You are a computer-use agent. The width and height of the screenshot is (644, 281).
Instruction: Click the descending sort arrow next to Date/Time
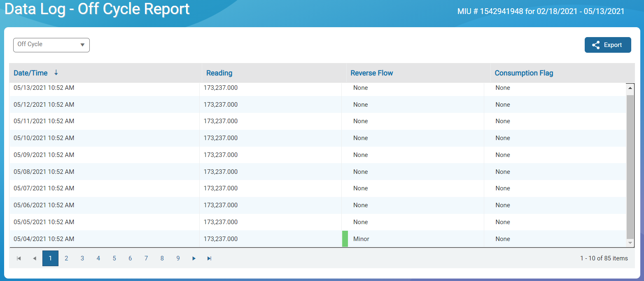(x=56, y=73)
